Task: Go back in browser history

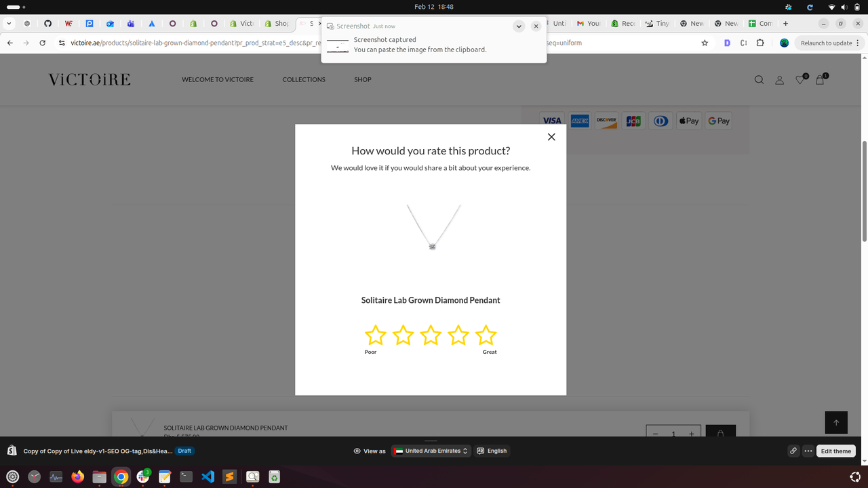Action: point(9,43)
